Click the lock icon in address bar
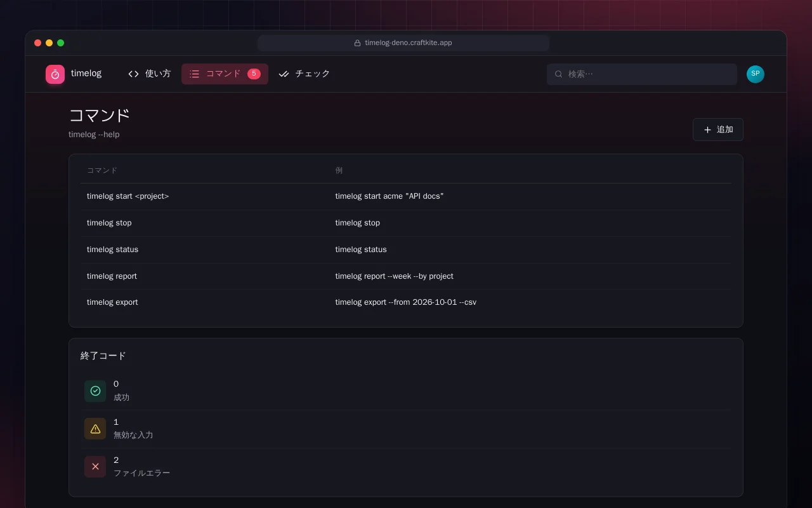The image size is (812, 508). [x=357, y=43]
